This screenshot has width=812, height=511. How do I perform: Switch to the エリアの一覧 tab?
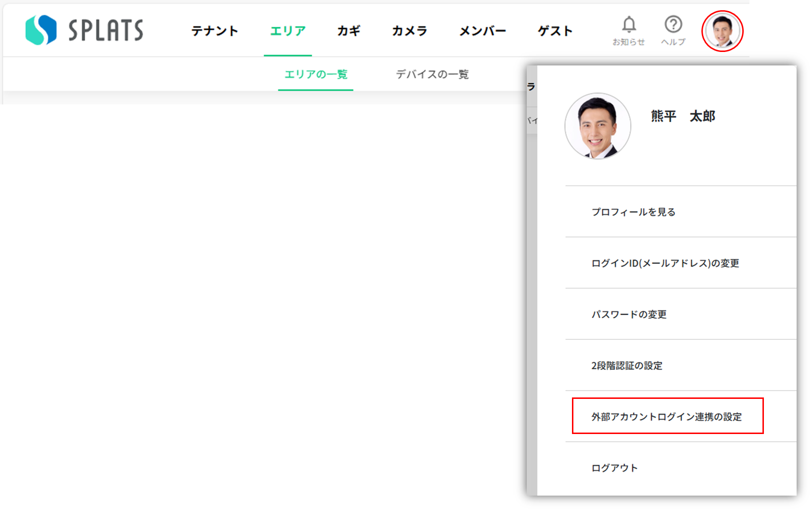click(x=316, y=74)
